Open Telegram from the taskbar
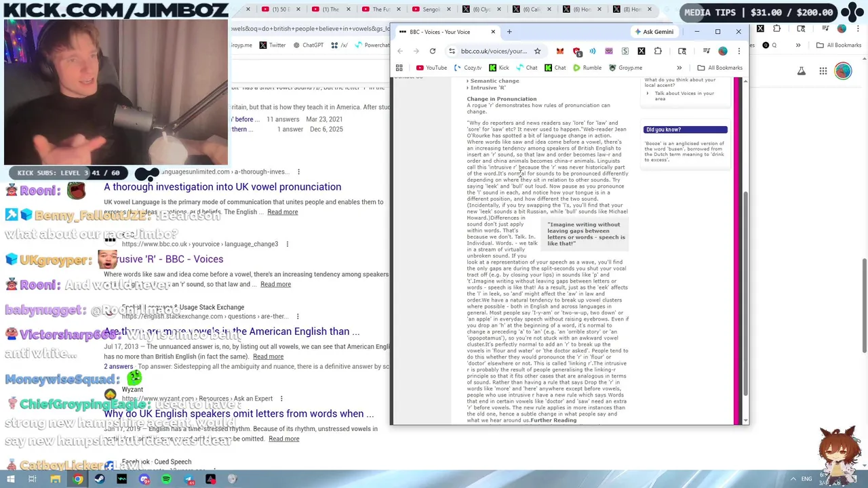This screenshot has height=488, width=868. click(189, 479)
